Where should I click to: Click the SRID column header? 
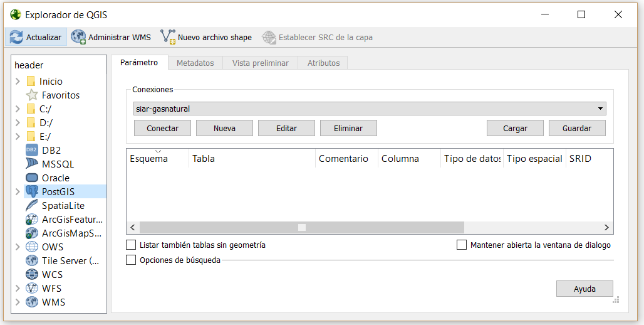589,158
